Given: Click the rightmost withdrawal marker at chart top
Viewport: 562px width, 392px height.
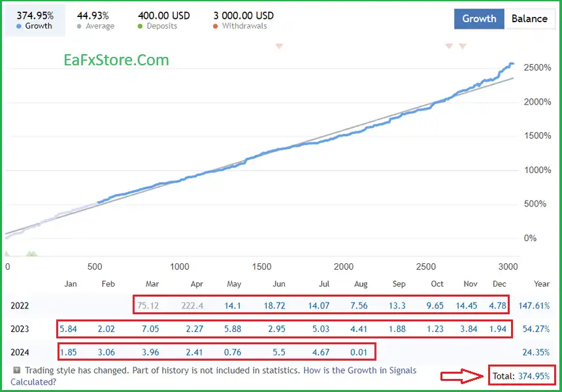Looking at the screenshot, I should coord(463,46).
